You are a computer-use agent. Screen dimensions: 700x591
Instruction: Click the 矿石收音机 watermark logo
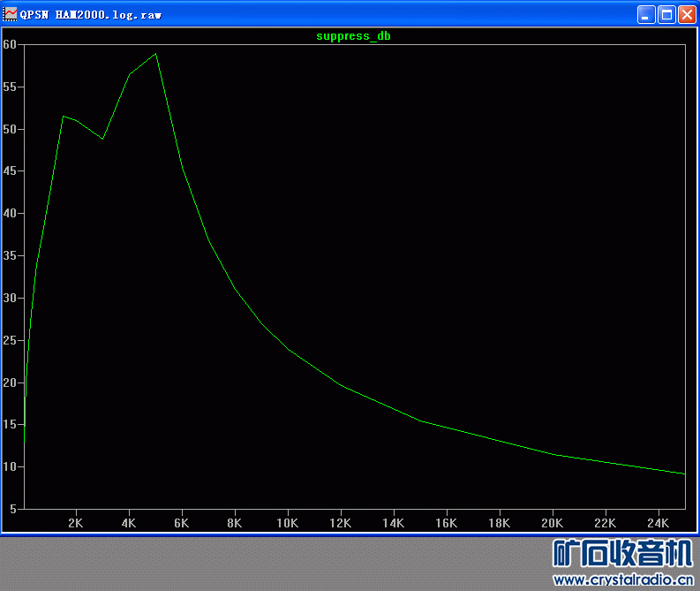(622, 553)
